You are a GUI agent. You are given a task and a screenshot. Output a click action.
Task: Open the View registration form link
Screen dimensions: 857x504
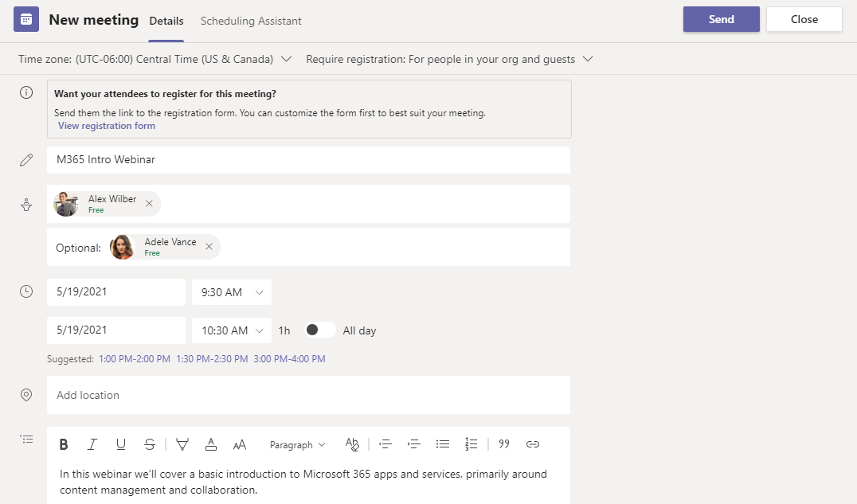pyautogui.click(x=107, y=126)
